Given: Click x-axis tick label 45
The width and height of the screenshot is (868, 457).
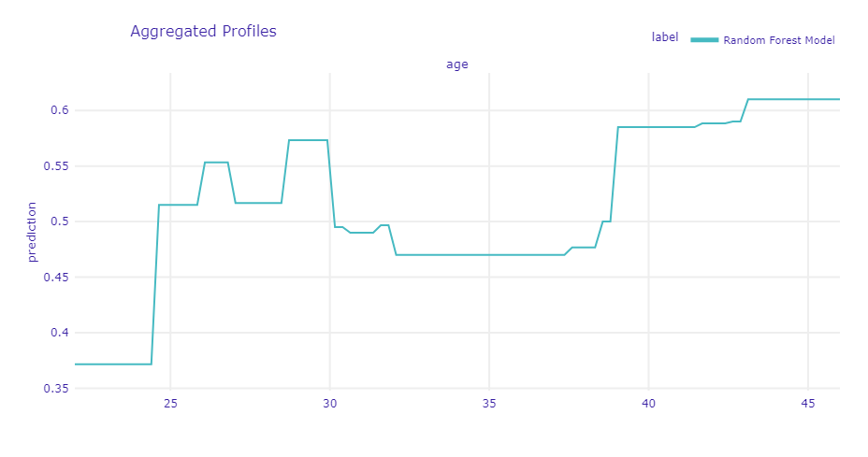Looking at the screenshot, I should (807, 403).
